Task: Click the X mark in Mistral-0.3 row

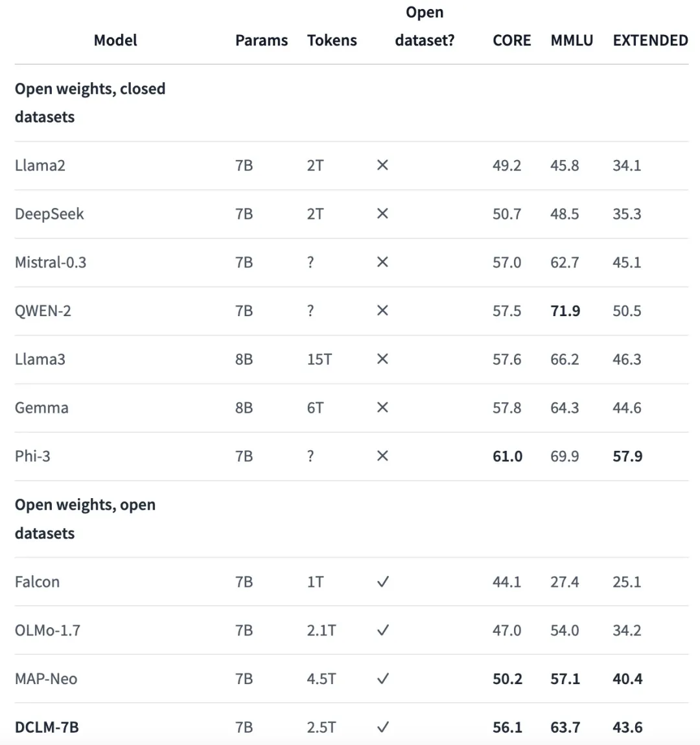Action: point(382,262)
